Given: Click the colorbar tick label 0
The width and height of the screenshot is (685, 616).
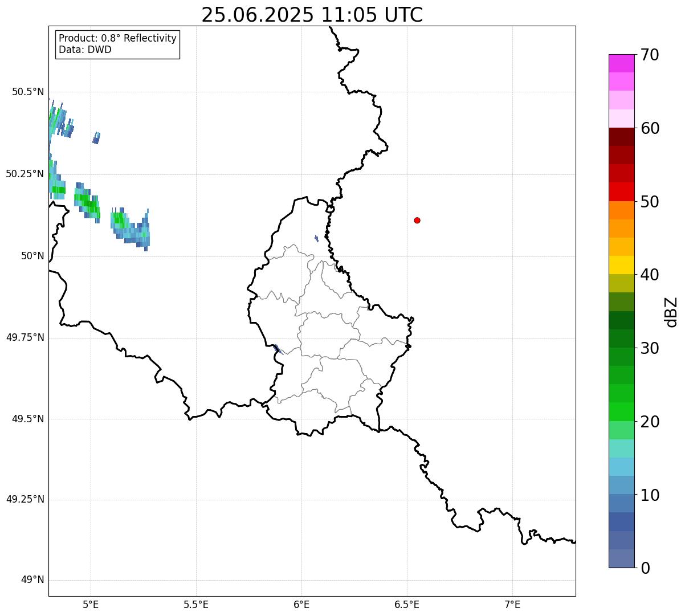Looking at the screenshot, I should [x=645, y=568].
